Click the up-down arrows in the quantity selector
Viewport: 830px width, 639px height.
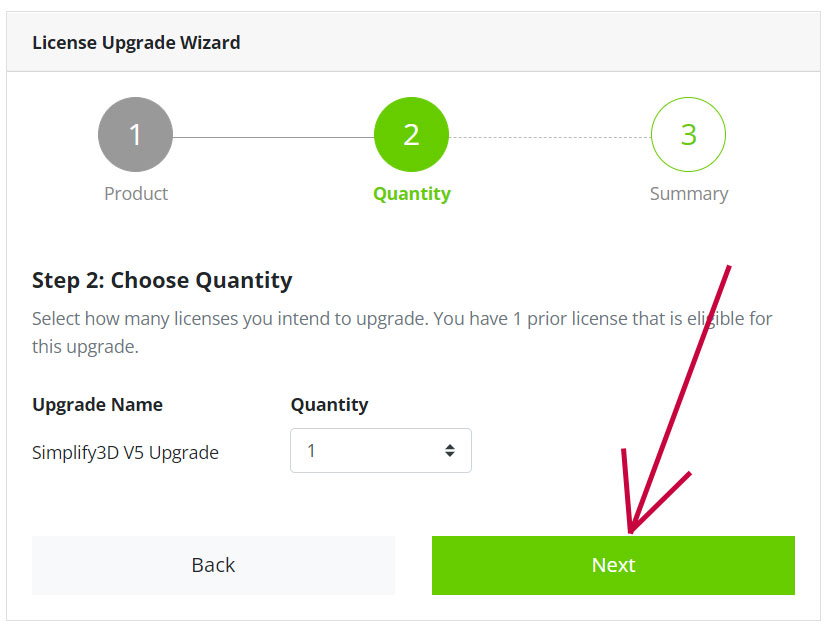click(x=450, y=451)
